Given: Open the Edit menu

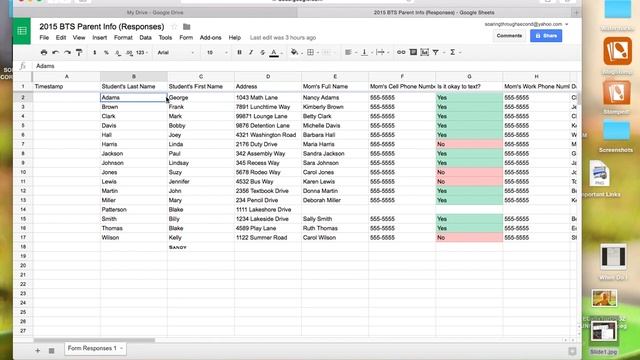Looking at the screenshot, I should pos(61,38).
